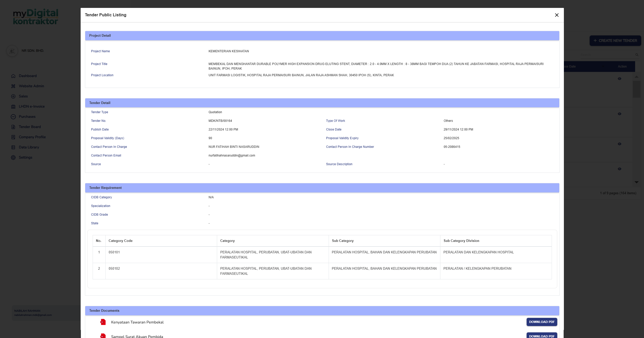Screen dimensions: 644x338
Task: View second tender row with eye icon
Action: click(620, 114)
